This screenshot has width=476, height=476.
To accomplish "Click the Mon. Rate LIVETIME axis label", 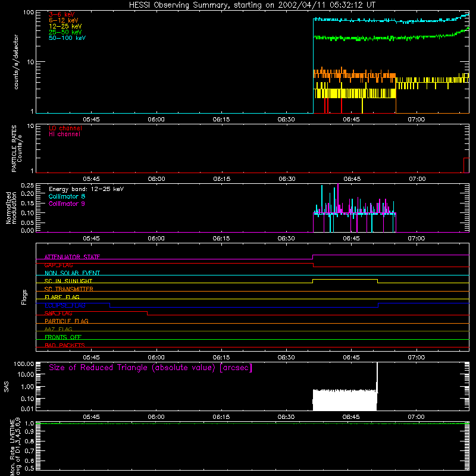I will [15, 446].
